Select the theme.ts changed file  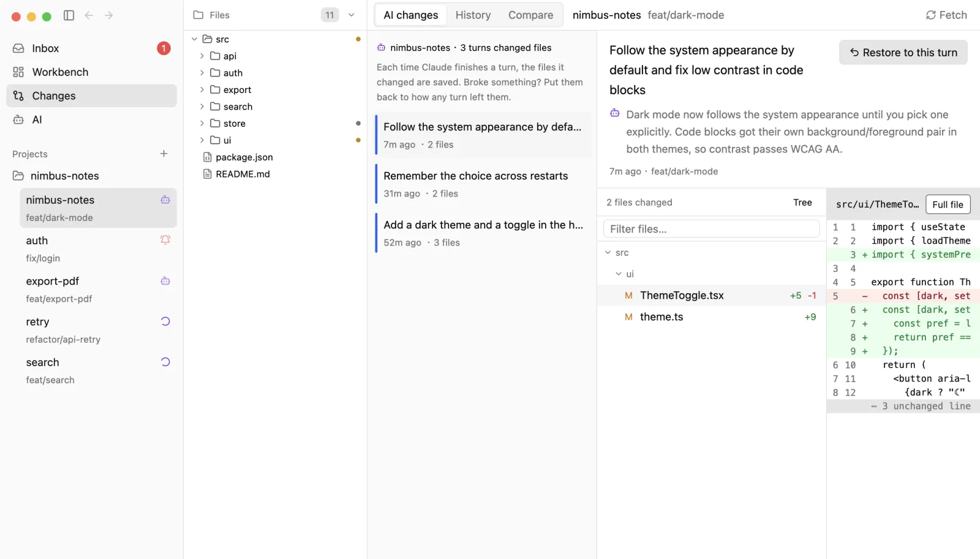(712, 317)
